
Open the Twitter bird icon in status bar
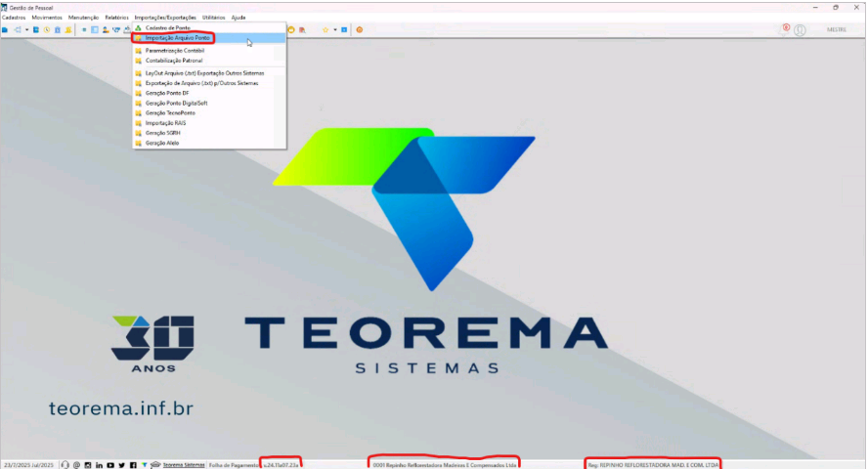122,465
